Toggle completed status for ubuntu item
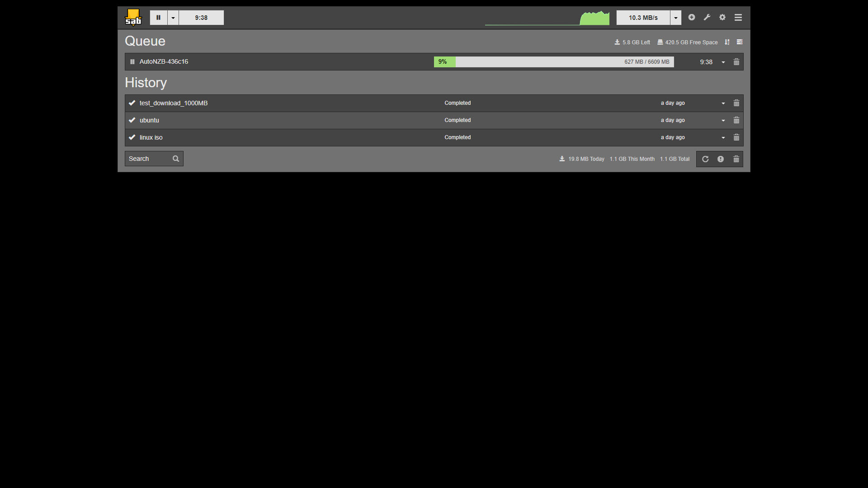Viewport: 868px width, 488px height. (132, 120)
